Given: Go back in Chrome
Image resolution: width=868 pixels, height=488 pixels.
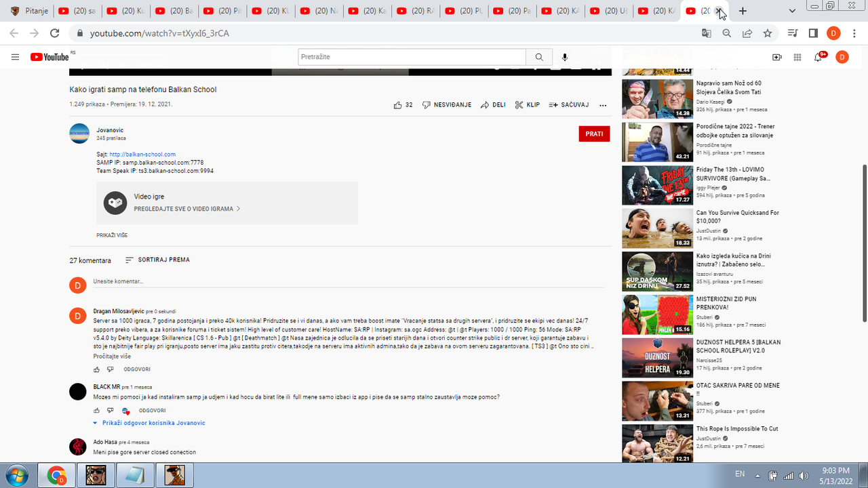Looking at the screenshot, I should click(14, 33).
